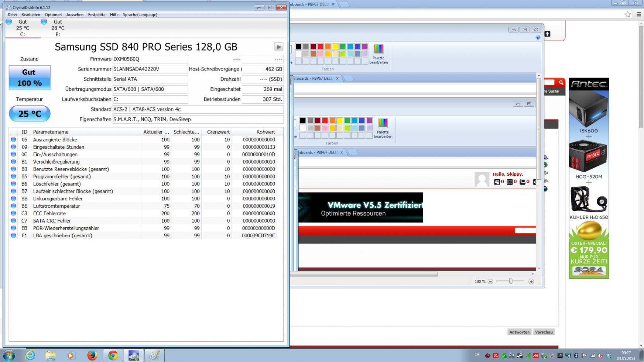Click the red search magnifier on the forum page
The image size is (644, 362).
[561, 82]
